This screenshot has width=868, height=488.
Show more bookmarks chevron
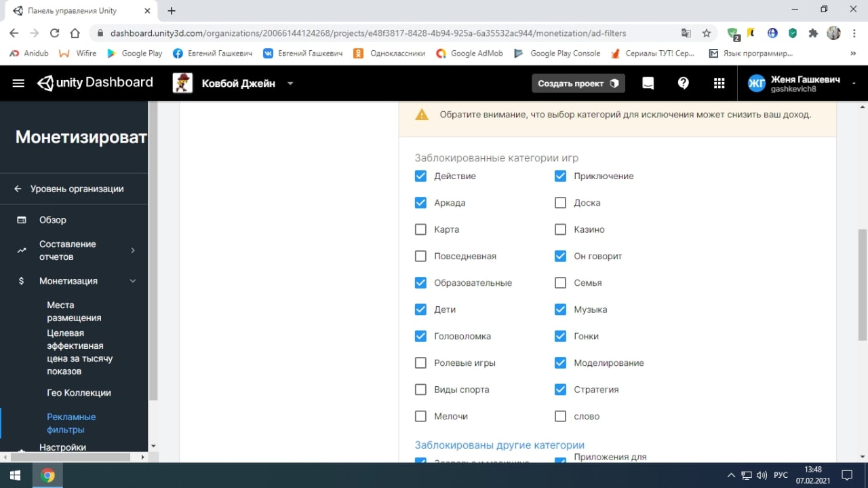click(x=853, y=53)
